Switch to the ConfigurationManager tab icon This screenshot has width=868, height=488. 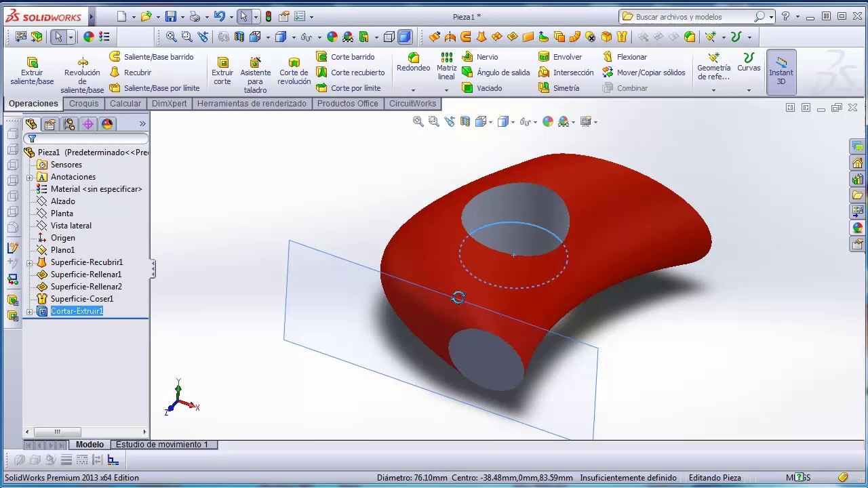pos(69,124)
